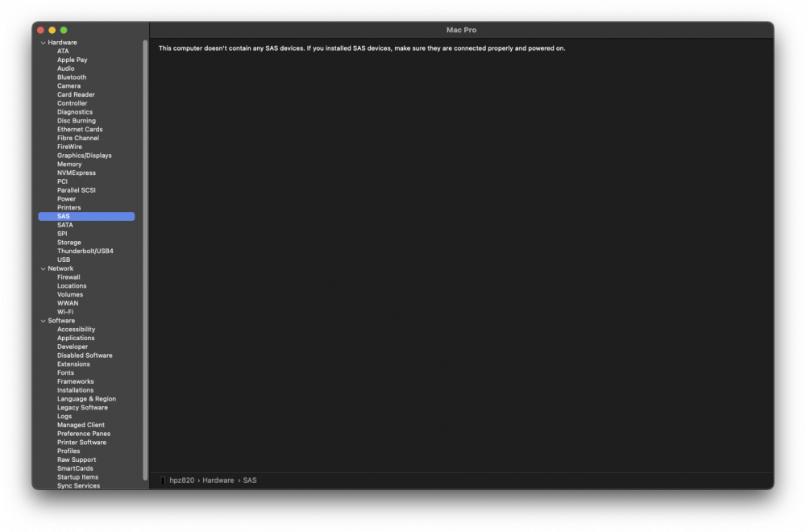This screenshot has width=806, height=532.
Task: Zoom the window with green button
Action: (x=64, y=31)
